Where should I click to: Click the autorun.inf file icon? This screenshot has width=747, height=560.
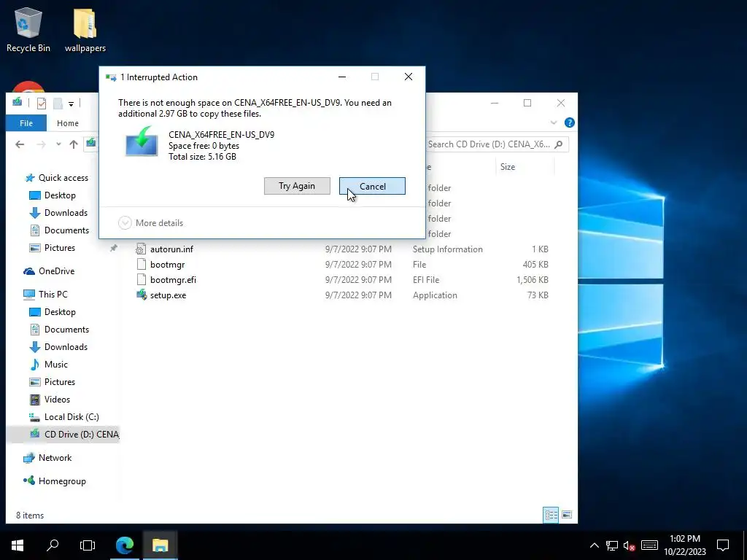(x=141, y=249)
